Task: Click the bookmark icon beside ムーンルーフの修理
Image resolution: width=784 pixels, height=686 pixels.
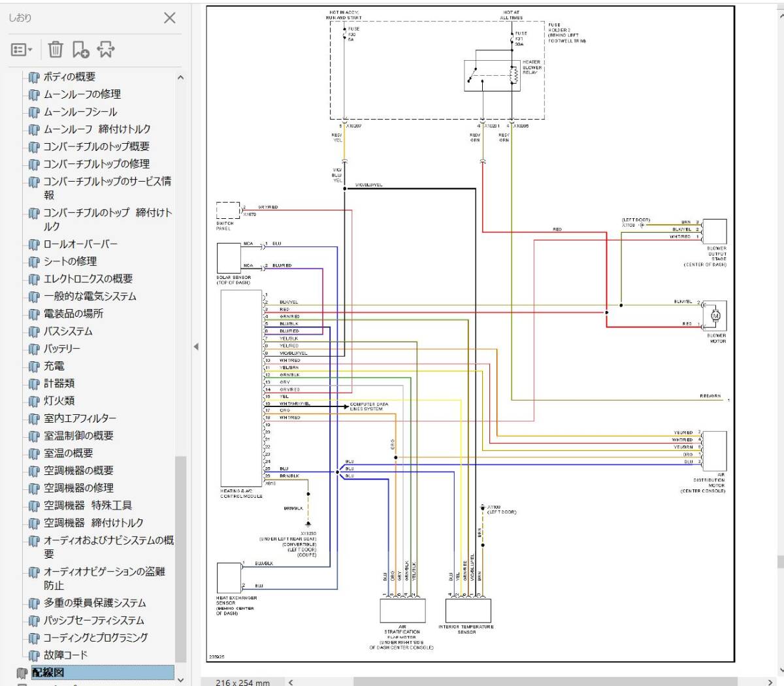Action: 33,94
